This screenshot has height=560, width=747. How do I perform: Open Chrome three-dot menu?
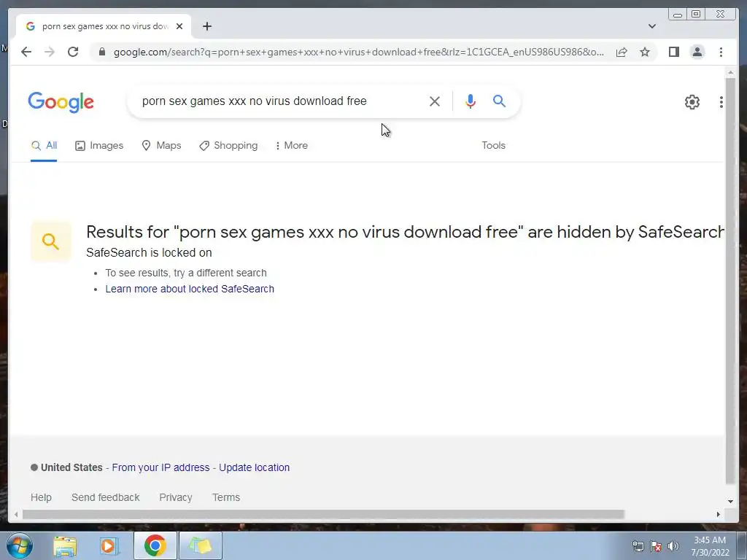click(721, 52)
